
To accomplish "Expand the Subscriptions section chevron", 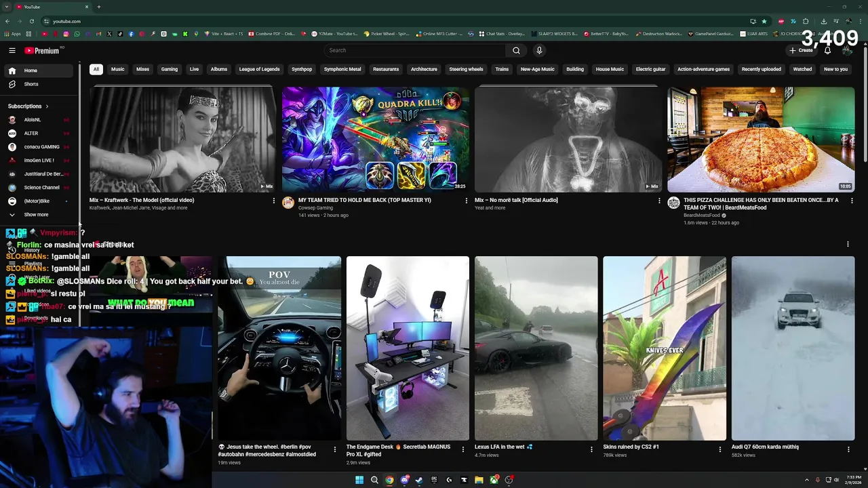I will pyautogui.click(x=47, y=106).
